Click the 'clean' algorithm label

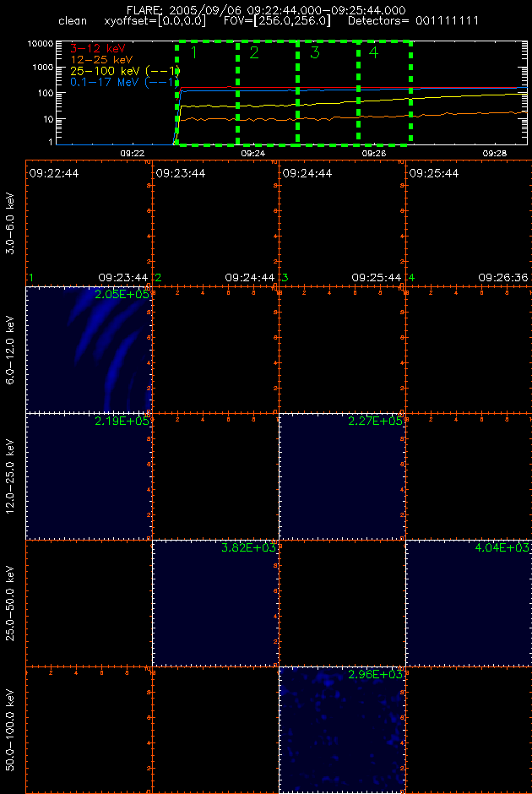pos(73,22)
